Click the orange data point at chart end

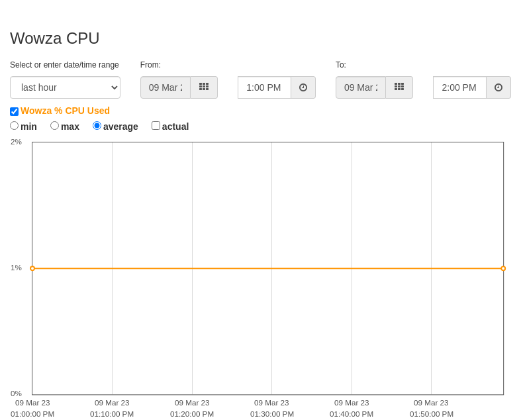pyautogui.click(x=503, y=268)
